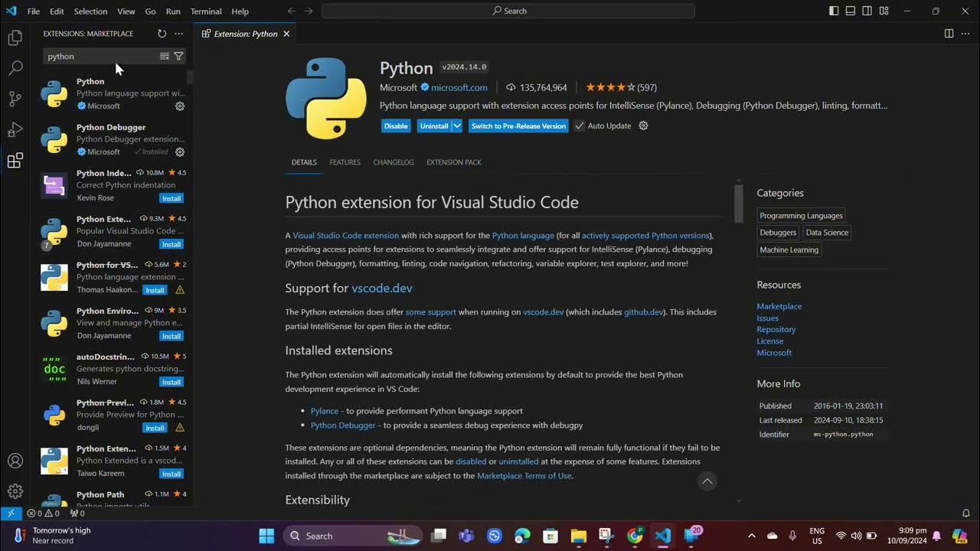Click the top command center Search box
The width and height of the screenshot is (980, 551).
[x=508, y=11]
